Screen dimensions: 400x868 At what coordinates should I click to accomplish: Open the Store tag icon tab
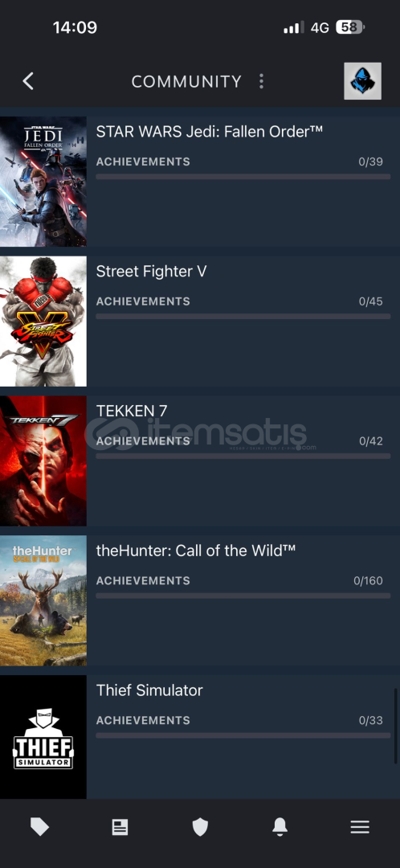point(40,827)
